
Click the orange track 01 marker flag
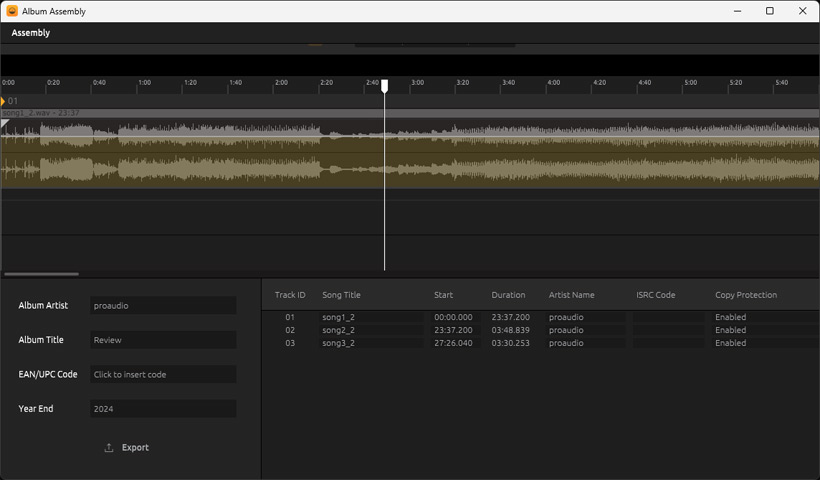[4, 101]
